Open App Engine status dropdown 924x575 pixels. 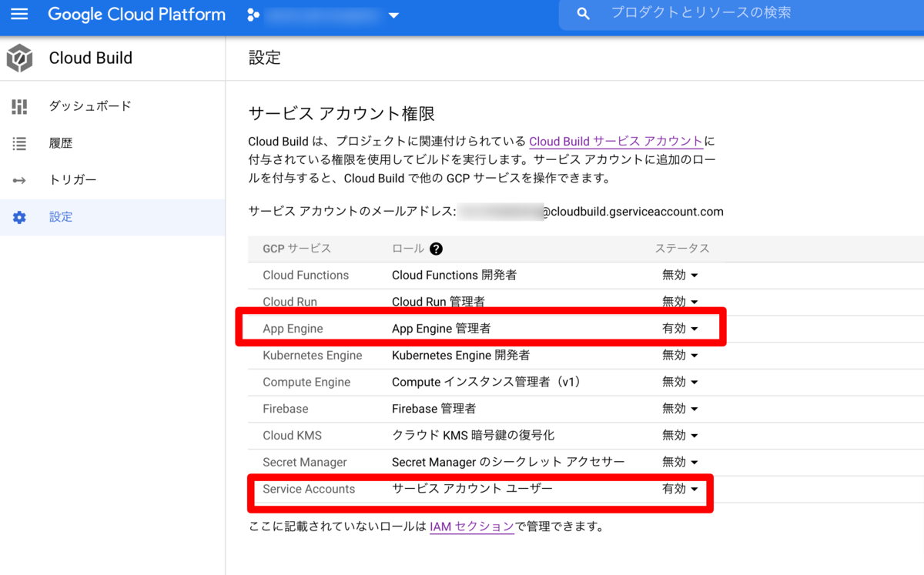pos(680,329)
